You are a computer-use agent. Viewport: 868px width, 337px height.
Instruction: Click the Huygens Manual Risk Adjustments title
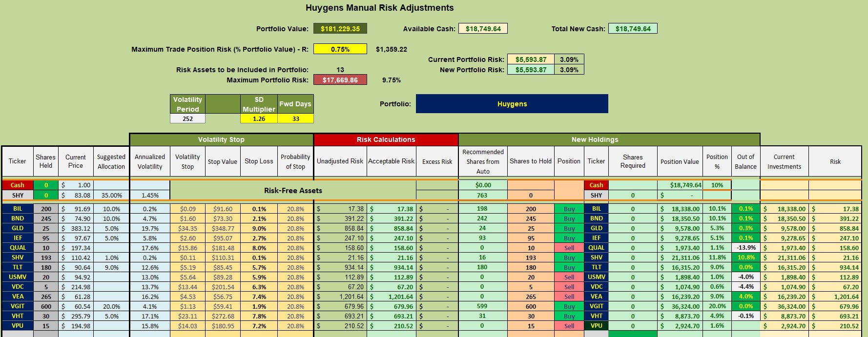tap(379, 8)
